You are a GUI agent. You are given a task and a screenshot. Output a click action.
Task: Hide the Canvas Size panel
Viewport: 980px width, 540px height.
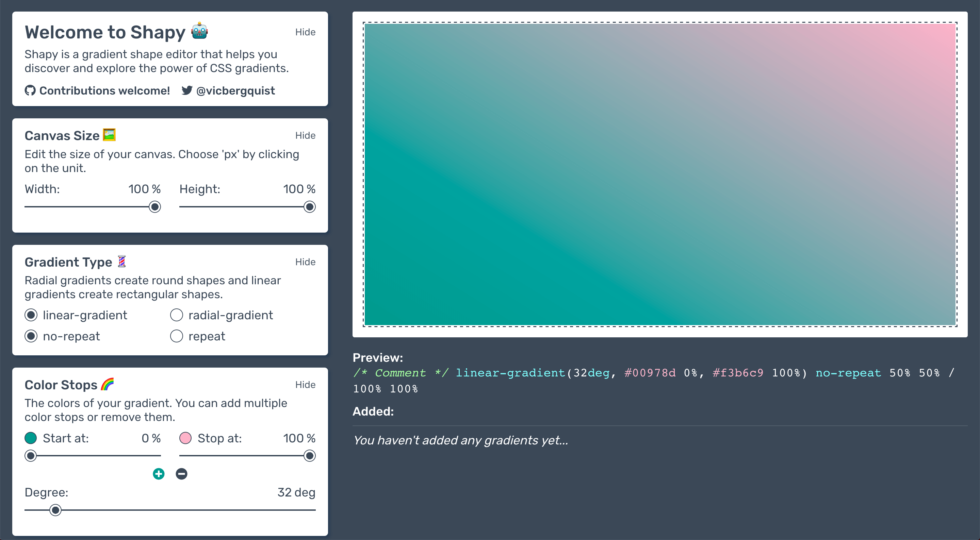305,135
